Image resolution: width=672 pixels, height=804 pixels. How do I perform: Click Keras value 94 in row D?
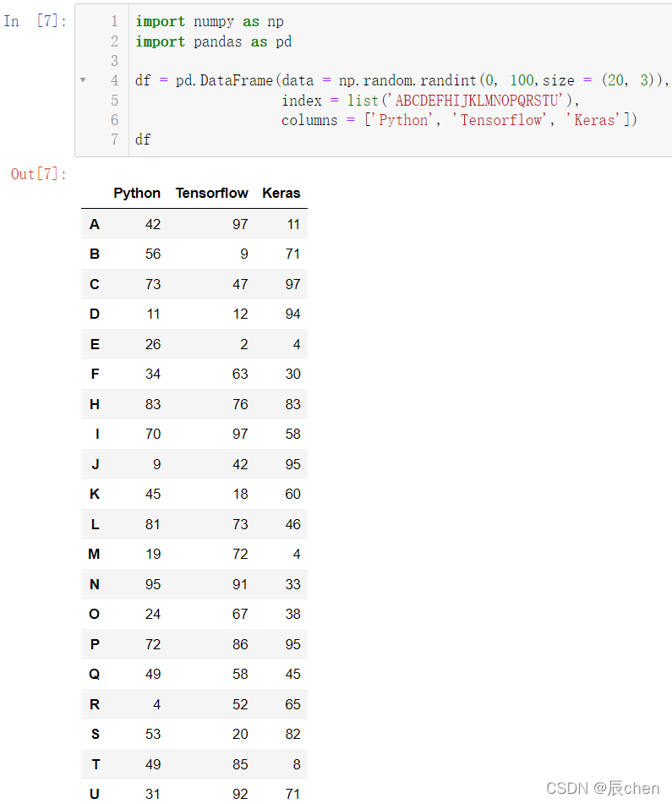[x=292, y=314]
